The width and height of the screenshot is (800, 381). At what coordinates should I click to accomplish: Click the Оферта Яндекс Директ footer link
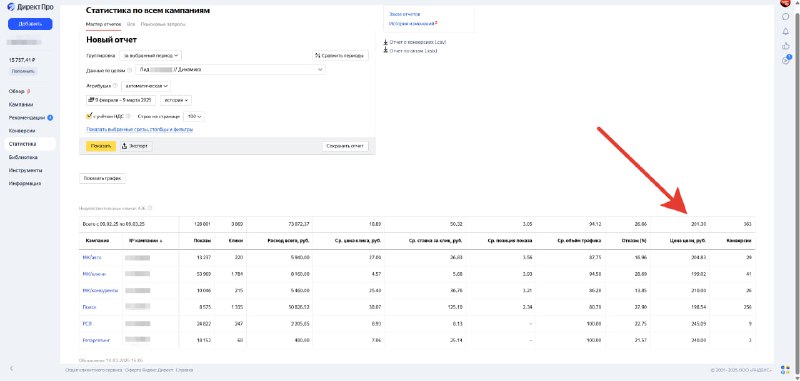click(x=150, y=370)
